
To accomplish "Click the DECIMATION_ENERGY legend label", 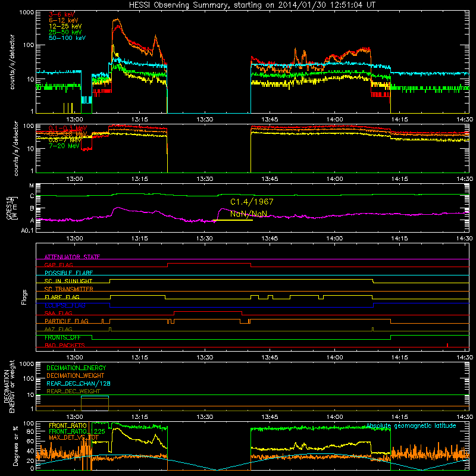I will (x=76, y=368).
